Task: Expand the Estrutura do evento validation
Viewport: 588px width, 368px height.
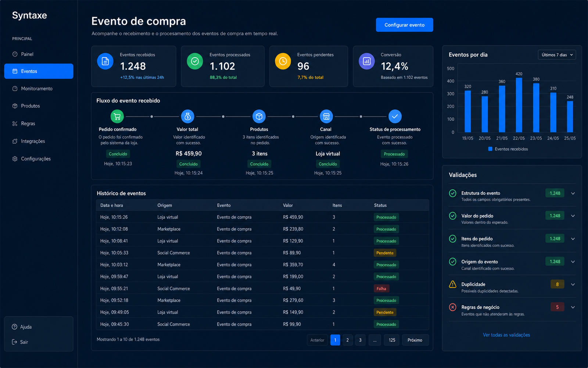Action: (573, 194)
